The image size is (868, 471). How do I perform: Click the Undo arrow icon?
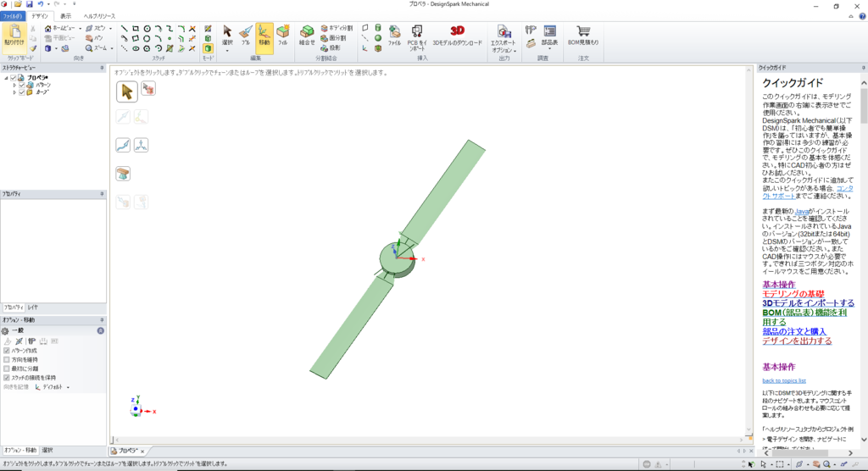(41, 4)
